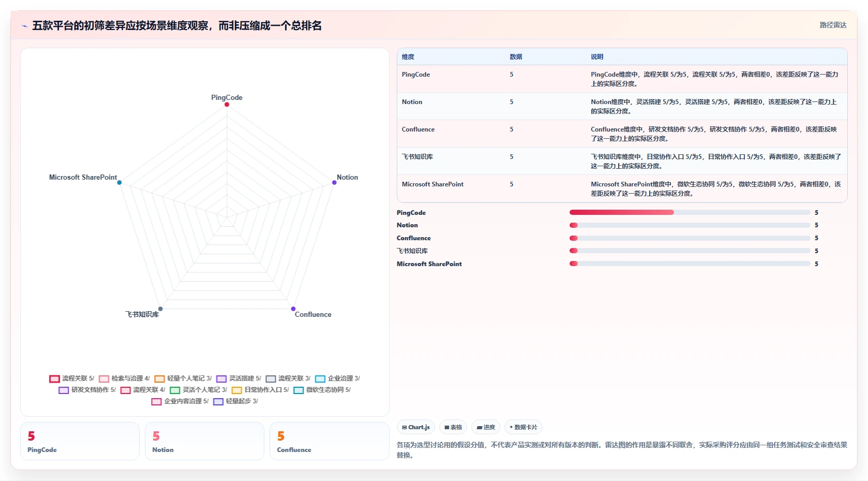Click the Microsoft SharePoint radar point
Viewport: 868px width, 481px height.
coord(119,182)
